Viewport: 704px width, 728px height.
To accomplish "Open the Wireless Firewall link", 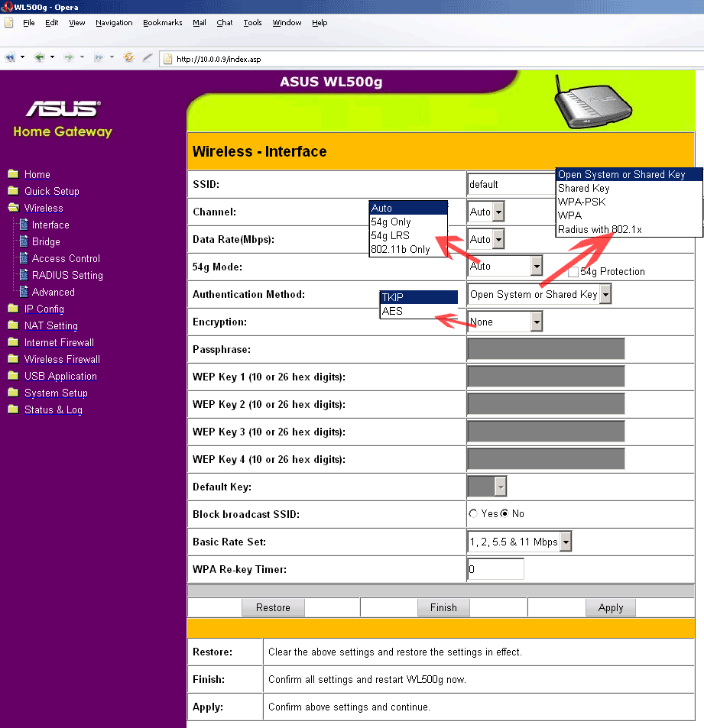I will (62, 359).
